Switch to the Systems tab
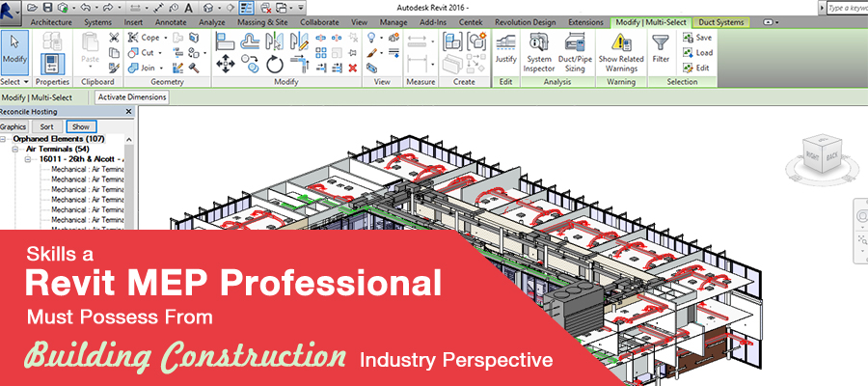The image size is (868, 386). [x=97, y=22]
